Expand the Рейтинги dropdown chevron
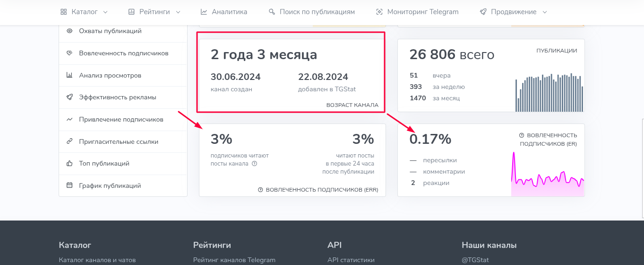Viewport: 644px width, 265px height. [x=178, y=12]
